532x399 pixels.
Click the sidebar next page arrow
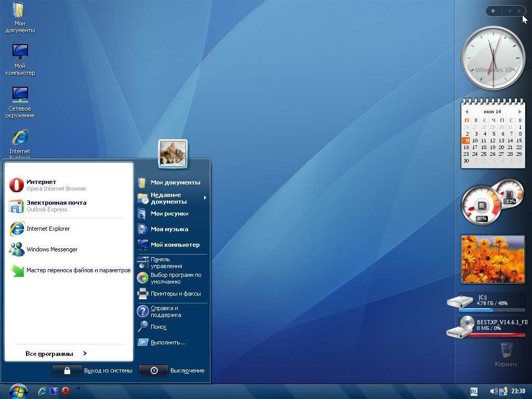click(x=519, y=11)
